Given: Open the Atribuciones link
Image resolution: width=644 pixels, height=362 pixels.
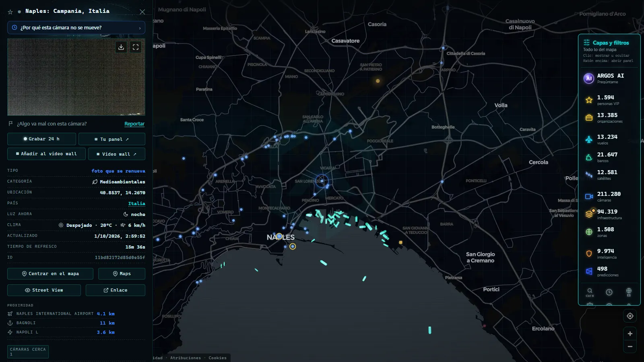Looking at the screenshot, I should click(186, 358).
